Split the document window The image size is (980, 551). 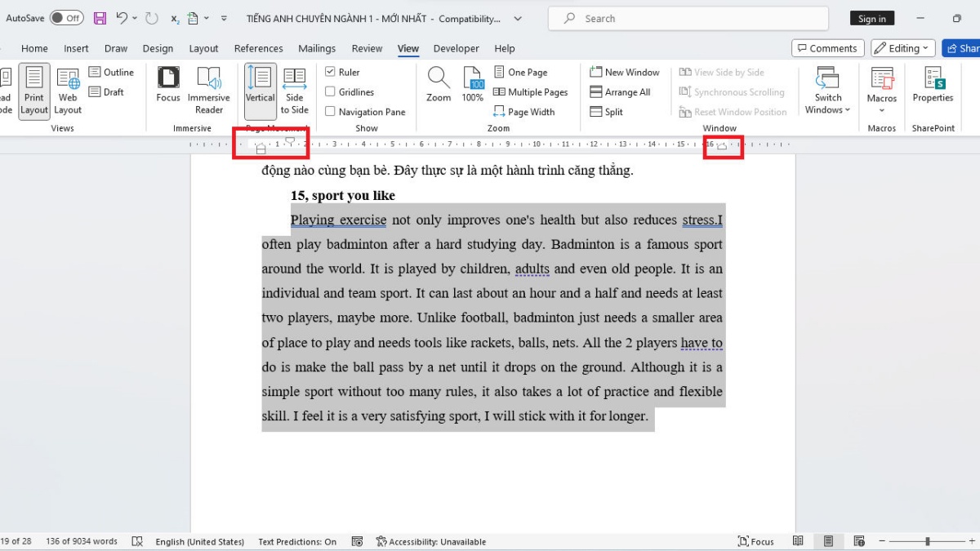[x=608, y=112]
